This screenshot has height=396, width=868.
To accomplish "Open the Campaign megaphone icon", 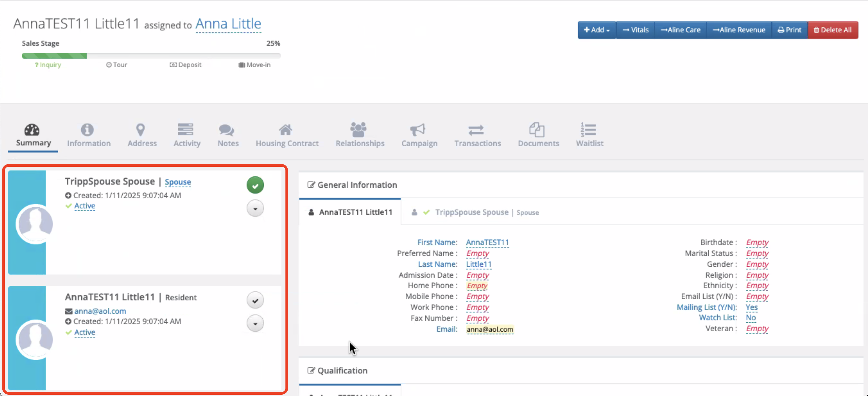I will (x=418, y=130).
